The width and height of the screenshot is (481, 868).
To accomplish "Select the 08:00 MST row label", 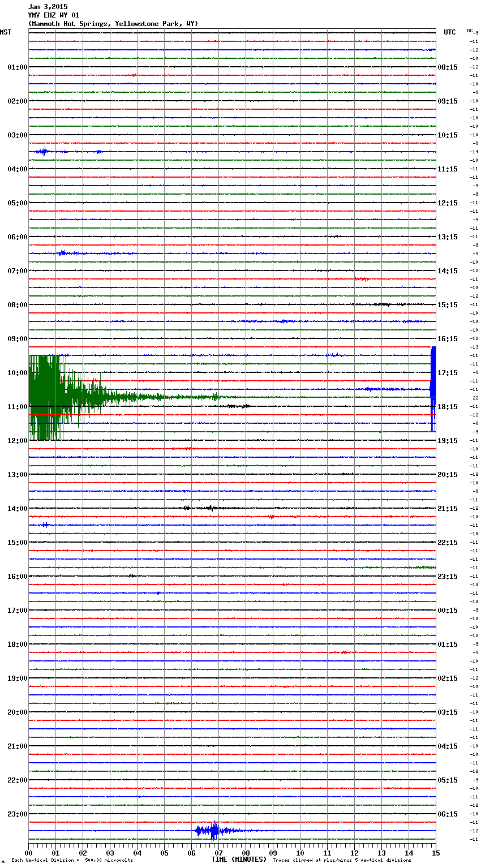I will pos(18,305).
